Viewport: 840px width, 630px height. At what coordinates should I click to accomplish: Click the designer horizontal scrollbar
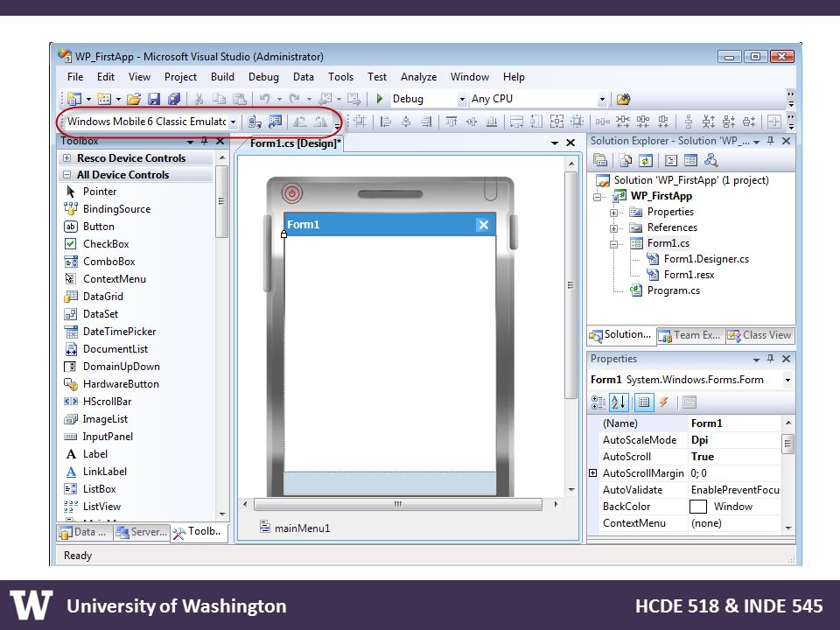[398, 504]
